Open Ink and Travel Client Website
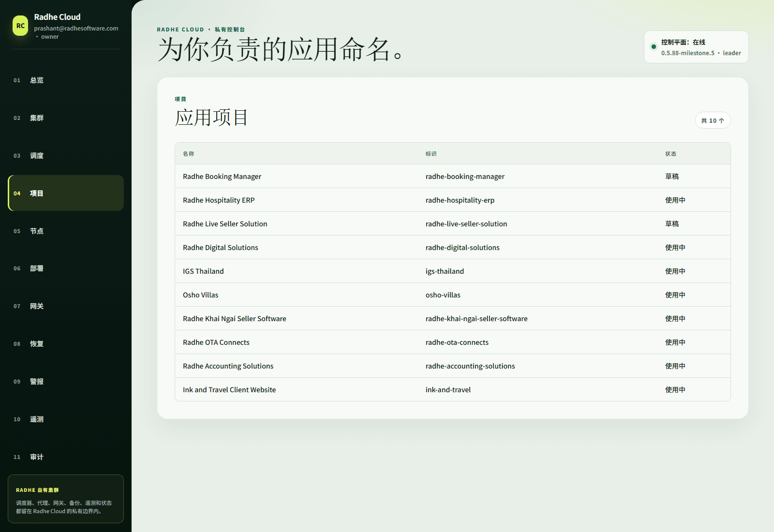This screenshot has height=532, width=774. [x=229, y=390]
